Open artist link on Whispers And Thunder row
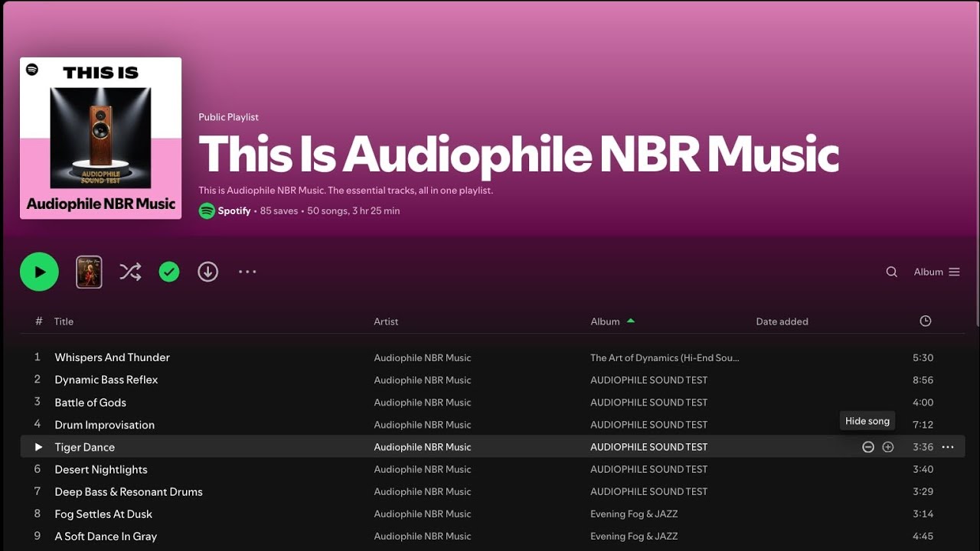 click(x=423, y=357)
